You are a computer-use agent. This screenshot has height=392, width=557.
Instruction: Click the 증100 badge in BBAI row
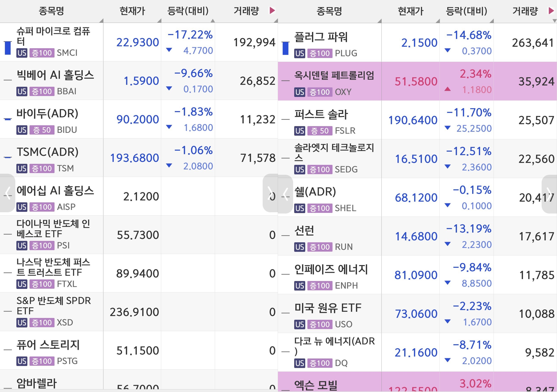pyautogui.click(x=42, y=91)
